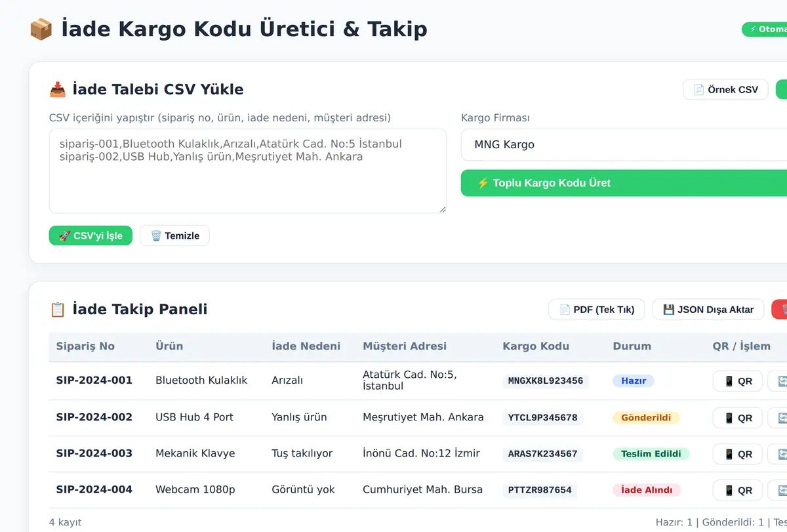Screen dimensions: 787x532
Task: Click the clipboard icon beside İade Takip Paneli
Action: point(58,310)
